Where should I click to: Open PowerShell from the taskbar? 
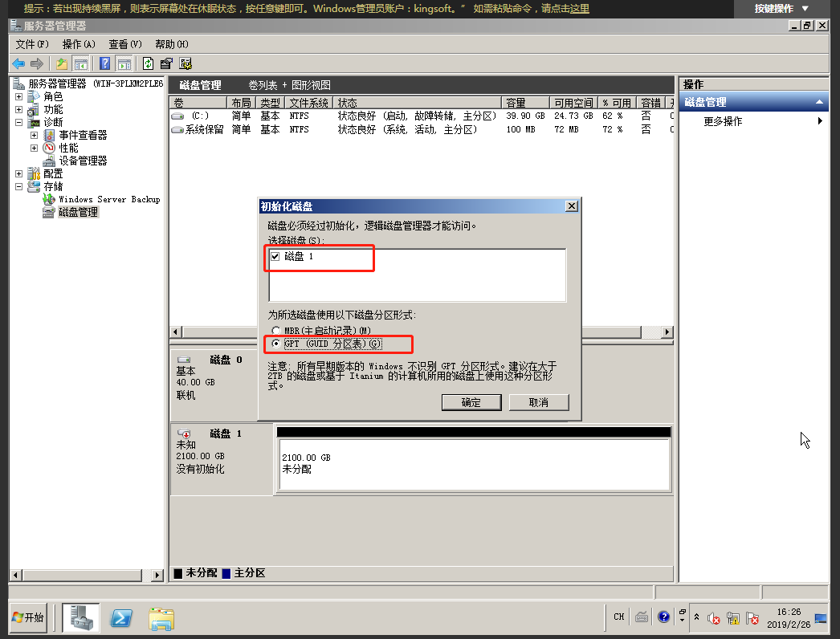(121, 617)
